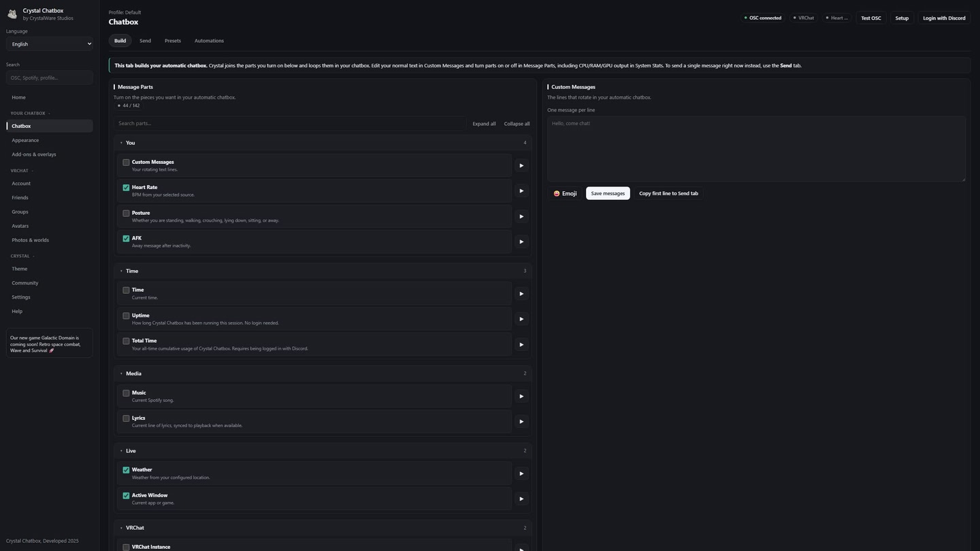Image resolution: width=980 pixels, height=551 pixels.
Task: Collapse the You section
Action: [x=323, y=143]
